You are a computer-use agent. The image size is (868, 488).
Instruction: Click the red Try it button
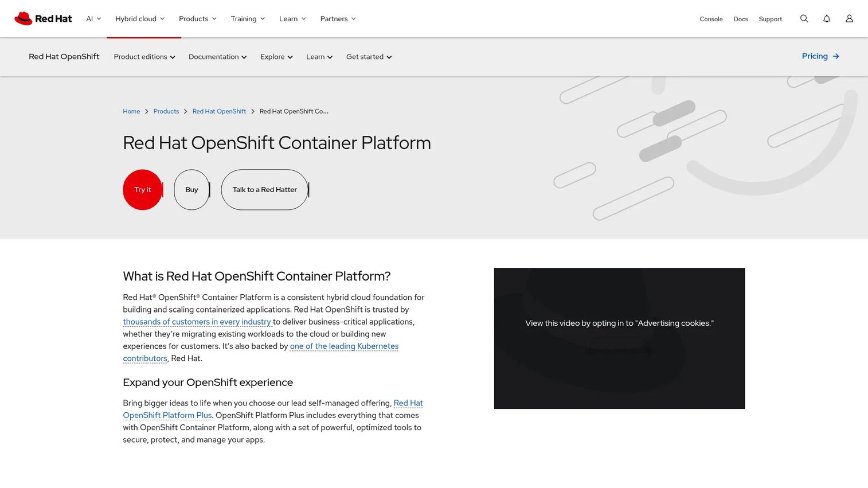(x=143, y=190)
